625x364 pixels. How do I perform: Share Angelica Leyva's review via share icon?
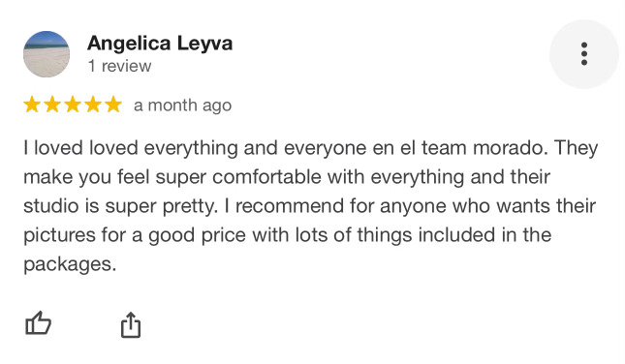click(131, 325)
